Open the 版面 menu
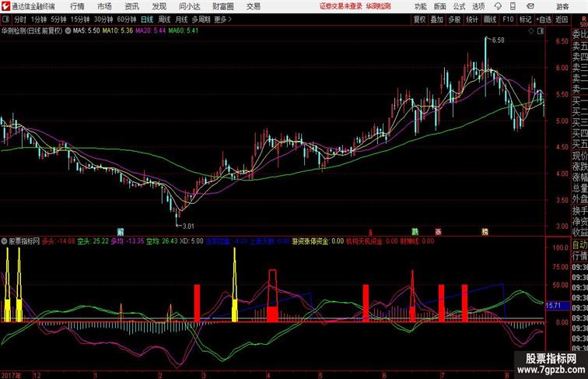The width and height of the screenshot is (588, 379). pos(440,6)
